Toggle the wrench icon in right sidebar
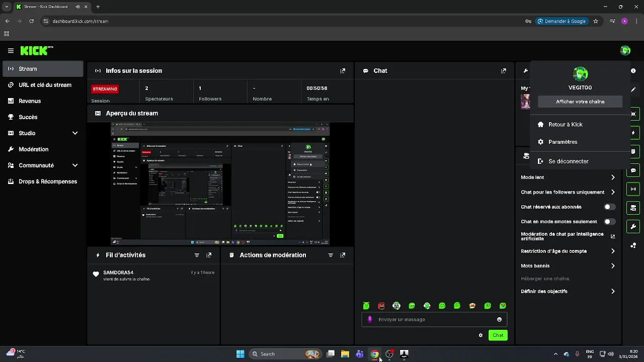This screenshot has width=644, height=362. (633, 226)
